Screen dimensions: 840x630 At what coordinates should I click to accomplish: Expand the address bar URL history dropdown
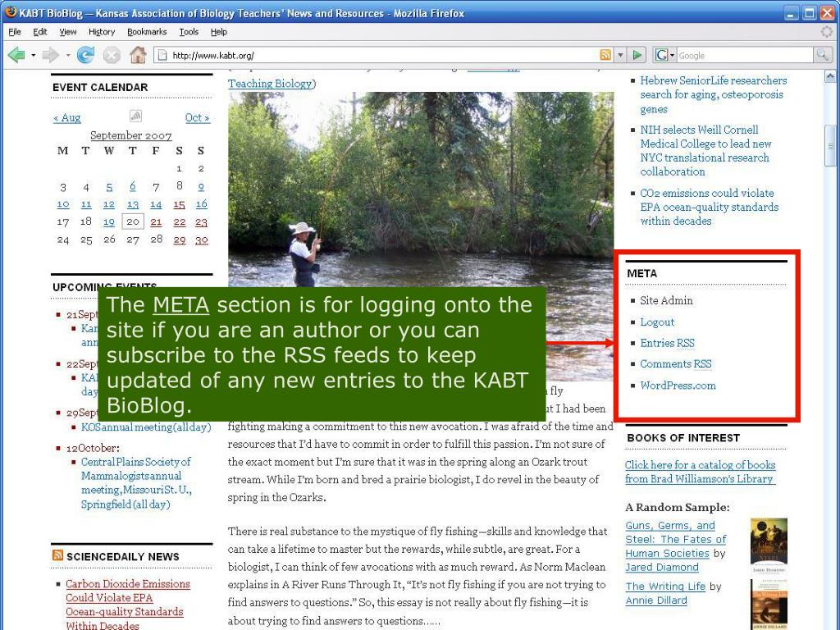coord(620,55)
